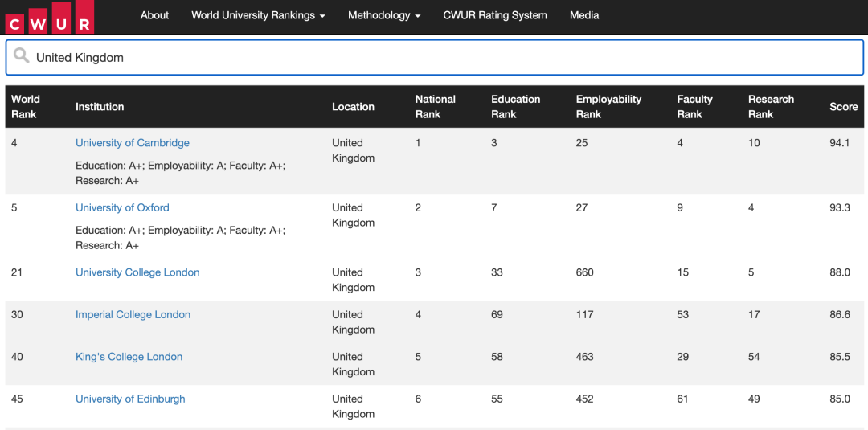Select score value 88.0

(840, 272)
